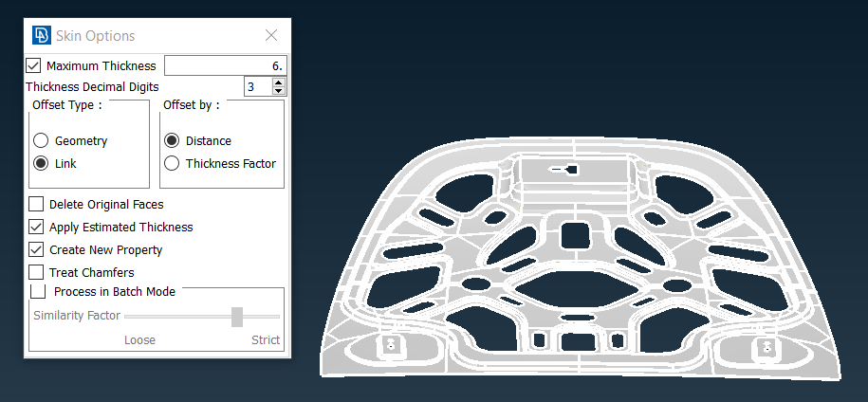The image size is (868, 402).
Task: Disable Apply Estimated Thickness
Action: point(36,227)
